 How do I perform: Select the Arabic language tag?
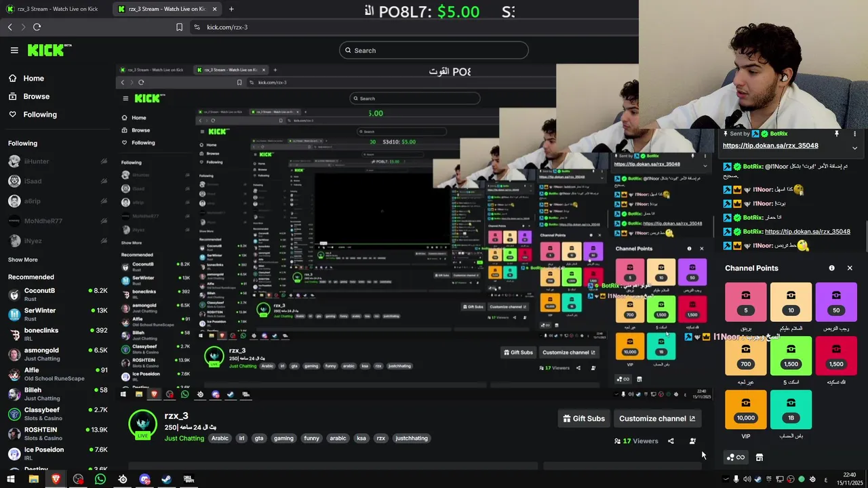220,439
